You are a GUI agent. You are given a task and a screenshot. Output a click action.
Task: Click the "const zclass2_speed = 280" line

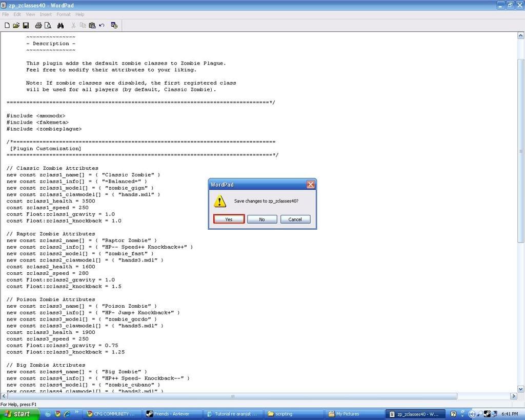click(48, 273)
